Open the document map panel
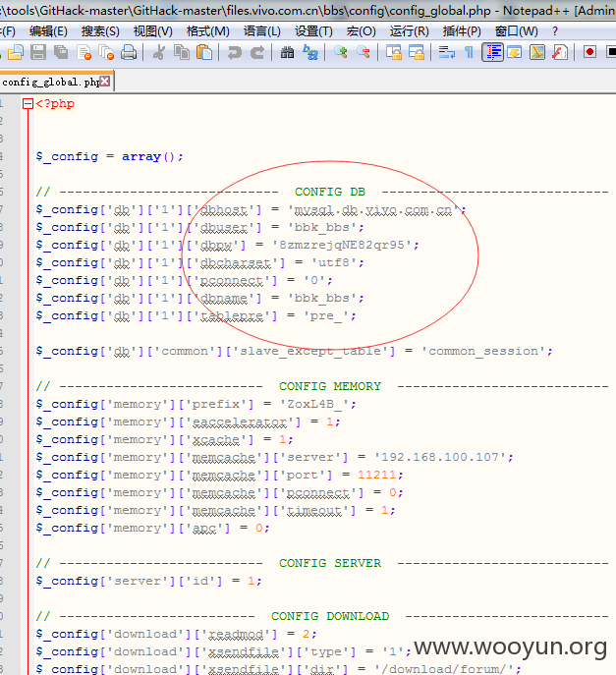Screen dimensions: 616x675 tap(537, 52)
